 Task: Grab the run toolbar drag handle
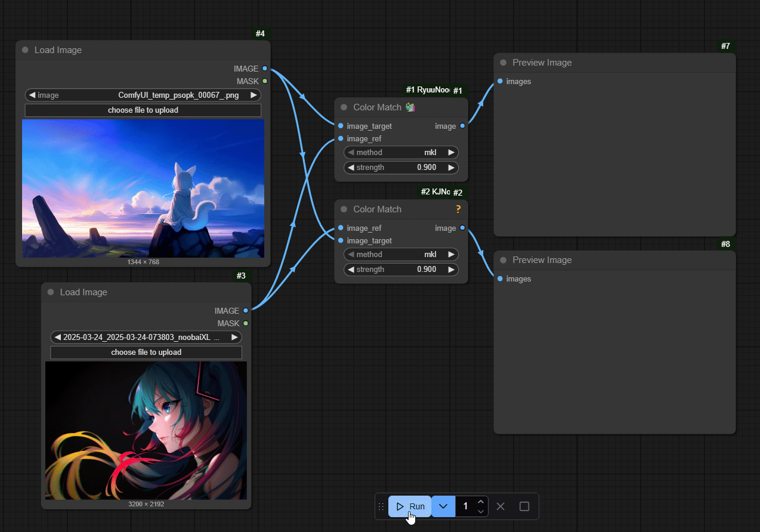coord(381,506)
